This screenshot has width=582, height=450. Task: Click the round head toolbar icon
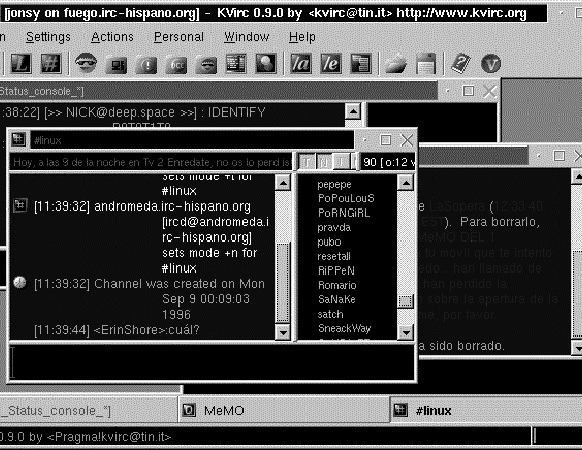[266, 64]
